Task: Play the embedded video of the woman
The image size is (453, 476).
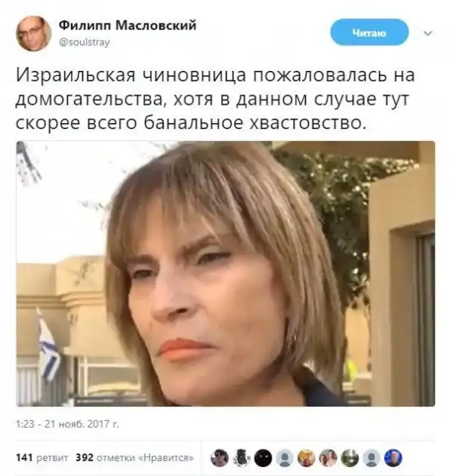Action: [x=226, y=274]
